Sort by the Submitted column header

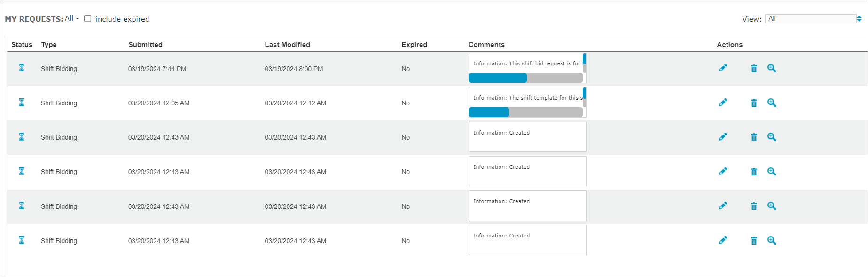click(x=145, y=45)
